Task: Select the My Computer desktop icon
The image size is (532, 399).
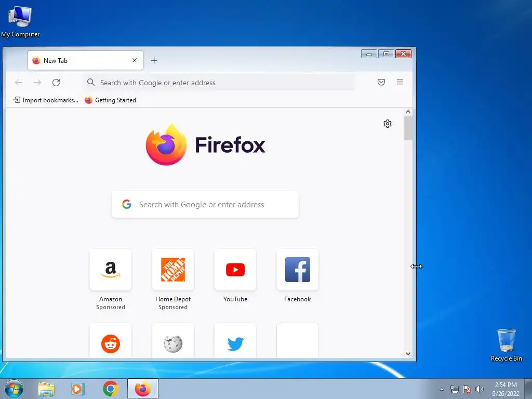Action: click(x=20, y=21)
